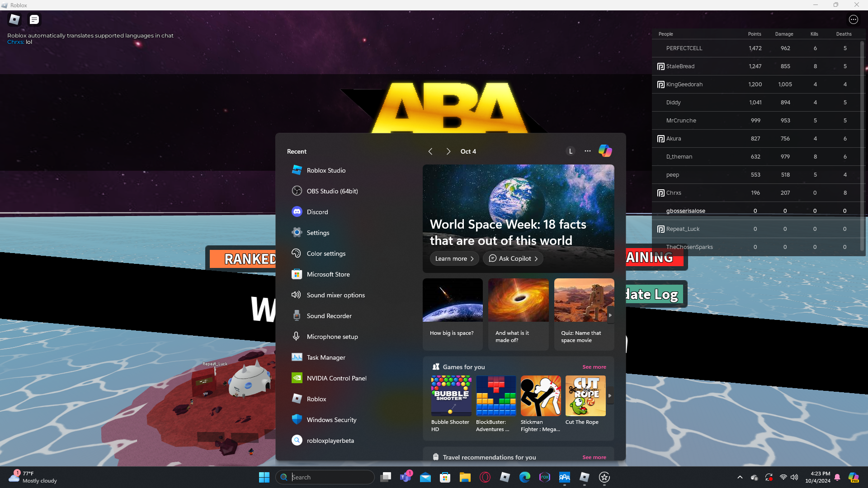Open the weather widget on taskbar
Viewport: 868px width, 488px height.
(x=33, y=477)
